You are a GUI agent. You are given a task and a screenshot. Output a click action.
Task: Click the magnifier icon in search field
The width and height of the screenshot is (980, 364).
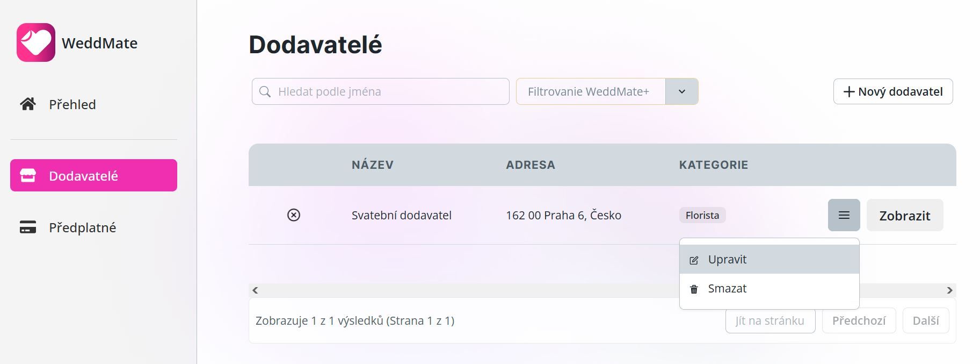pyautogui.click(x=265, y=91)
